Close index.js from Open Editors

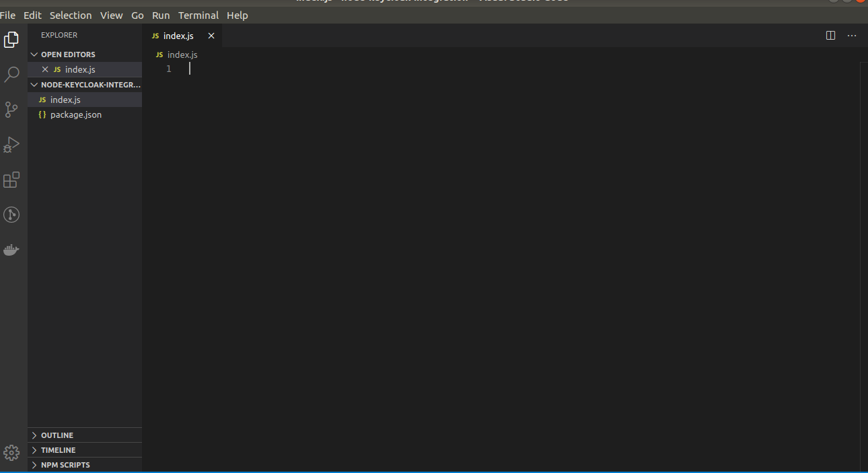pos(44,69)
